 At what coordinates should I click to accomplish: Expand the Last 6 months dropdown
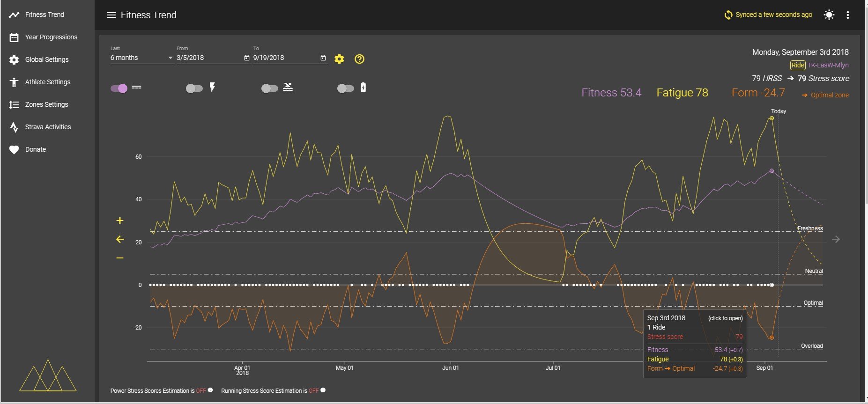pyautogui.click(x=142, y=58)
